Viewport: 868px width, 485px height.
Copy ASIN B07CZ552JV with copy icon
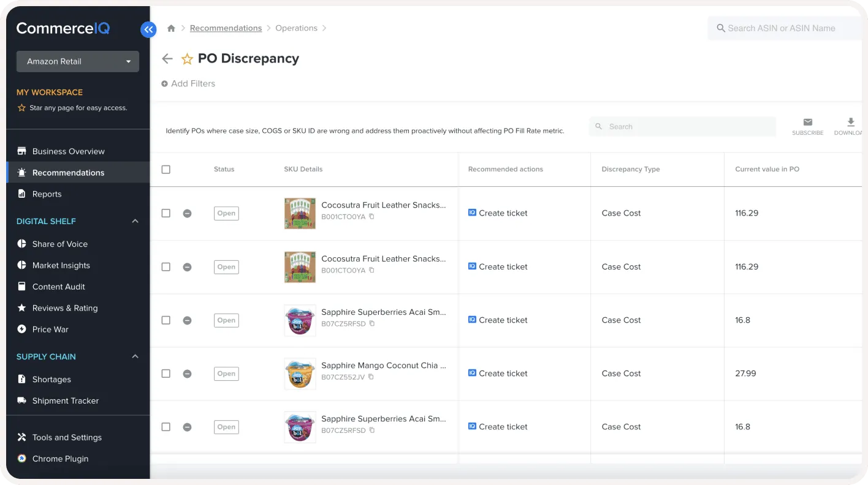point(371,377)
